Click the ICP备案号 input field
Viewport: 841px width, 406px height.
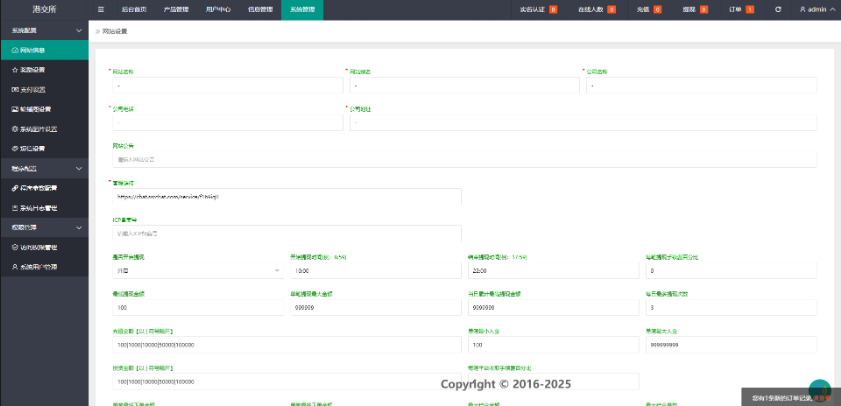[287, 234]
